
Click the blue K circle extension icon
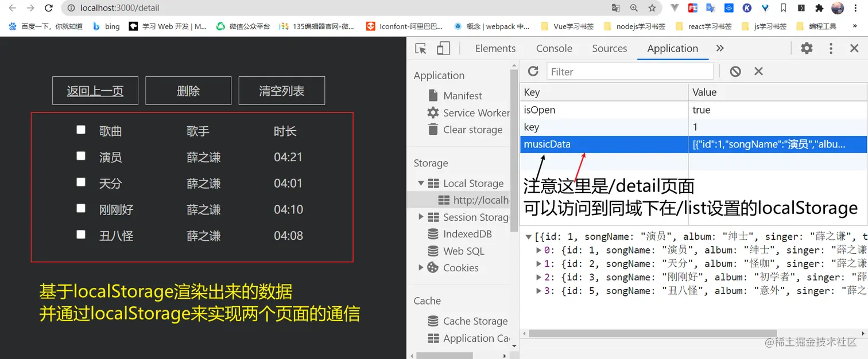[x=747, y=8]
